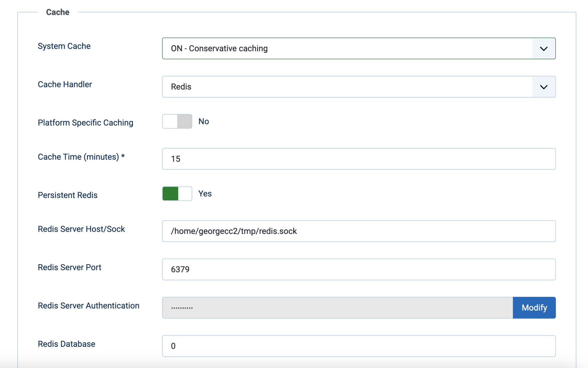
Task: Open the System Cache dropdown arrow
Action: point(543,48)
